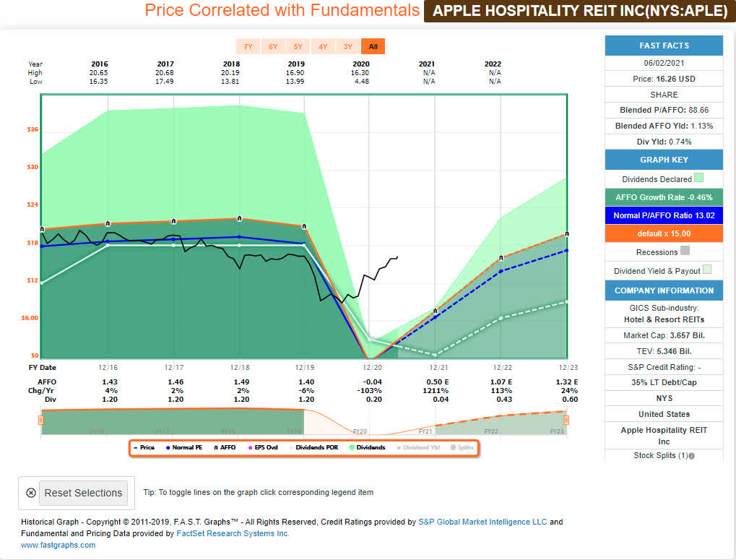Click the Hotel & Resort REITs text
736x560 pixels.
coord(664,319)
